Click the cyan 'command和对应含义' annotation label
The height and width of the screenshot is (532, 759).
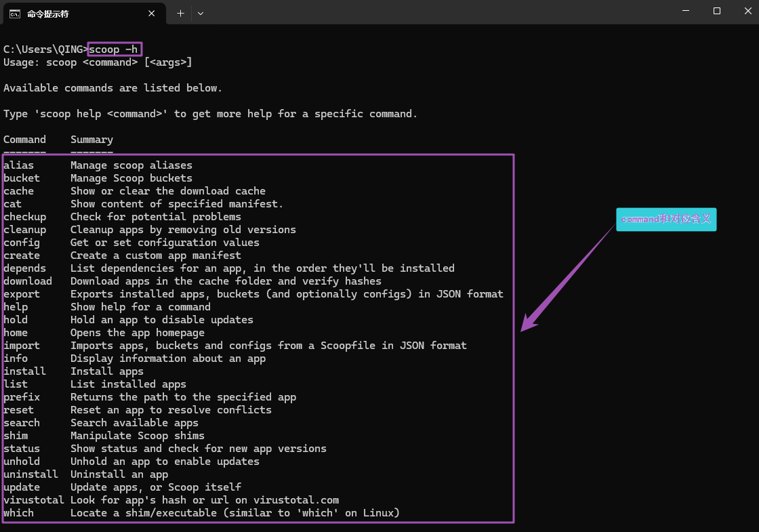coord(666,220)
